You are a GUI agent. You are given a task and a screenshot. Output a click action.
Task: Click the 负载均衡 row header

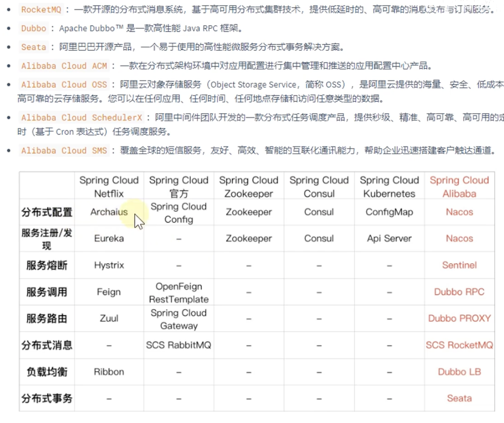pos(47,372)
